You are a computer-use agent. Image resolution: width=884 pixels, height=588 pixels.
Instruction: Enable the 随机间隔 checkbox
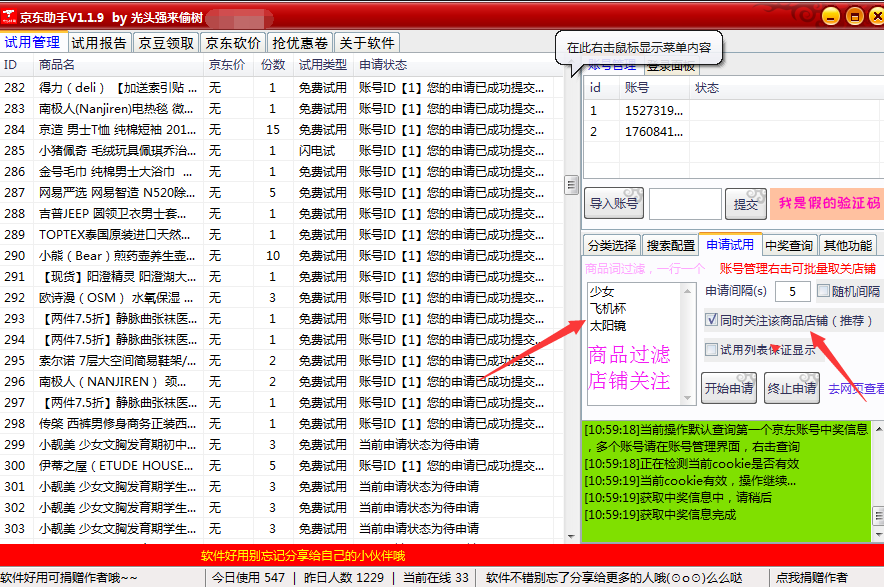point(823,291)
